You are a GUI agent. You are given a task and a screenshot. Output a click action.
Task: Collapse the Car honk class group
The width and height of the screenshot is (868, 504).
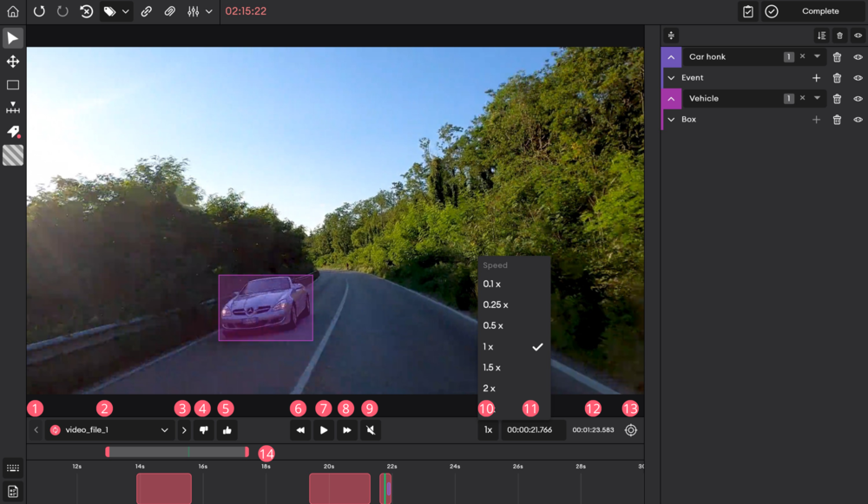(x=671, y=57)
